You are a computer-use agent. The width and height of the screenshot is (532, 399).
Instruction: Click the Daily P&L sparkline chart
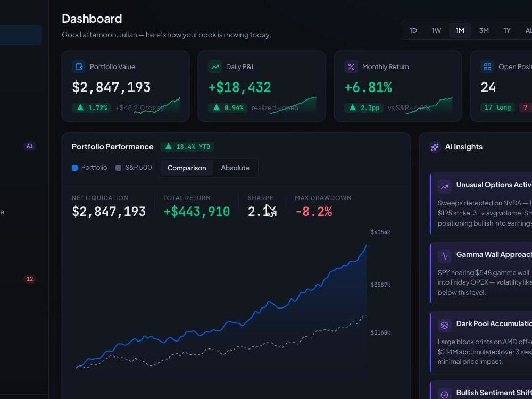[293, 105]
